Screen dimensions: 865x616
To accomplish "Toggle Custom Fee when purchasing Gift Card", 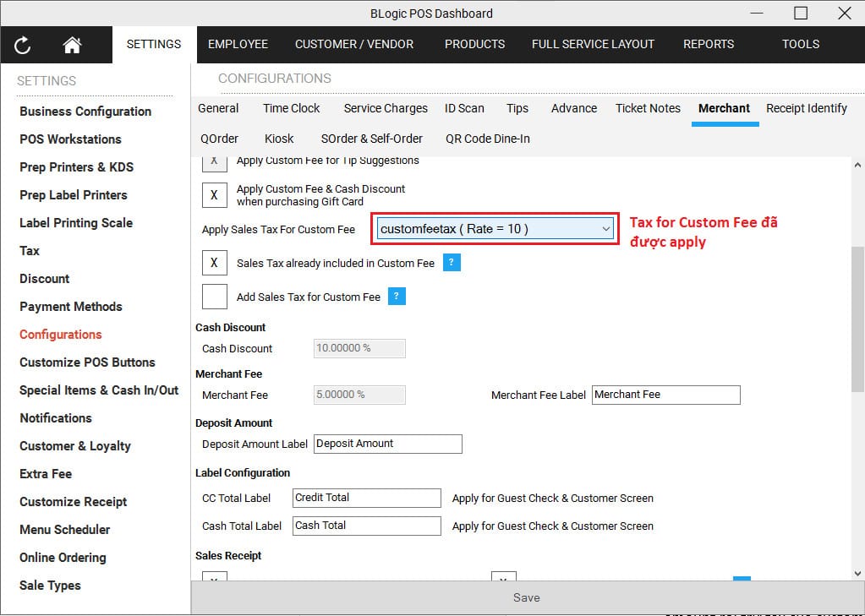I will click(x=215, y=195).
